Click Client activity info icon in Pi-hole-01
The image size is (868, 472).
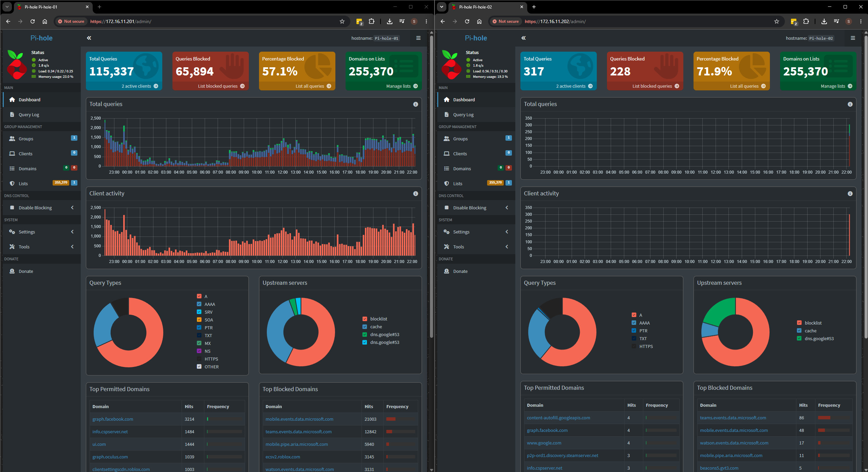415,194
